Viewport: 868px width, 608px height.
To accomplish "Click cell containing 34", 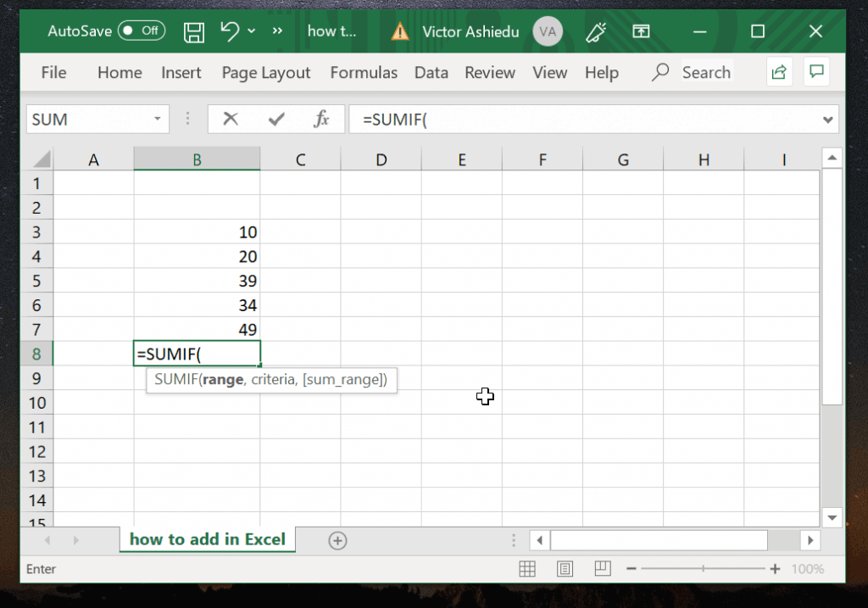I will [197, 305].
